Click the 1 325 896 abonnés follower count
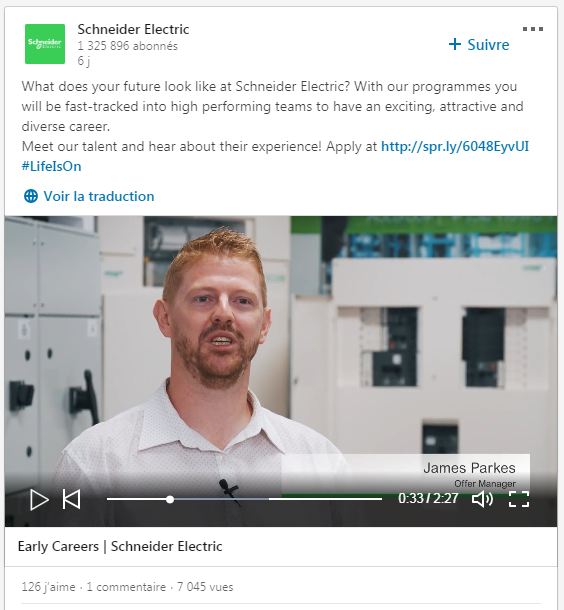Screen dimensions: 564x610 (x=128, y=46)
